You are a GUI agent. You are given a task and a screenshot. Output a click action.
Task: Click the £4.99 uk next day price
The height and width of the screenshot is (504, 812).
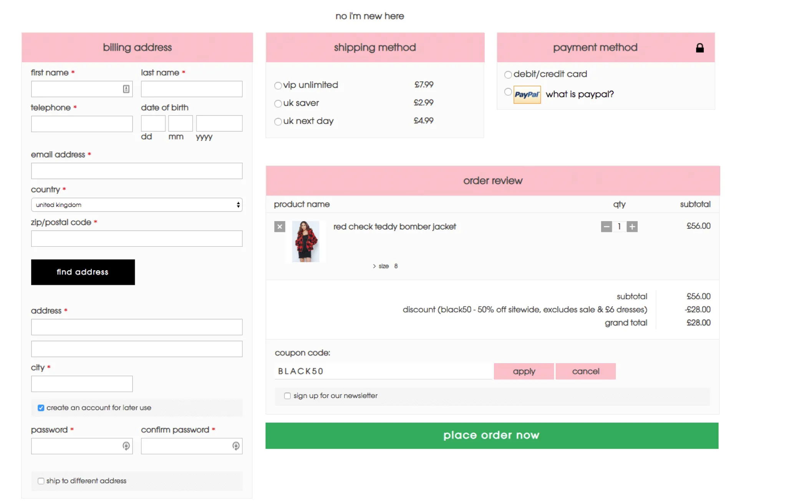(x=423, y=121)
